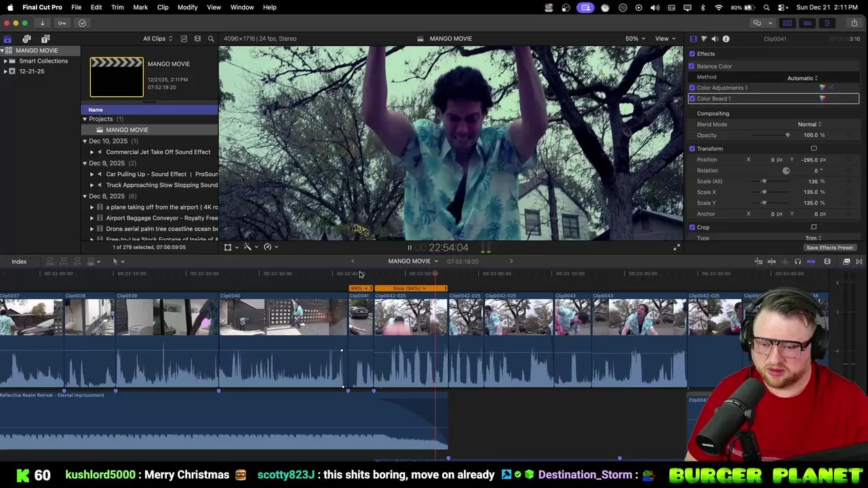The height and width of the screenshot is (488, 868).
Task: Click Save Effects Preset button
Action: [x=829, y=248]
